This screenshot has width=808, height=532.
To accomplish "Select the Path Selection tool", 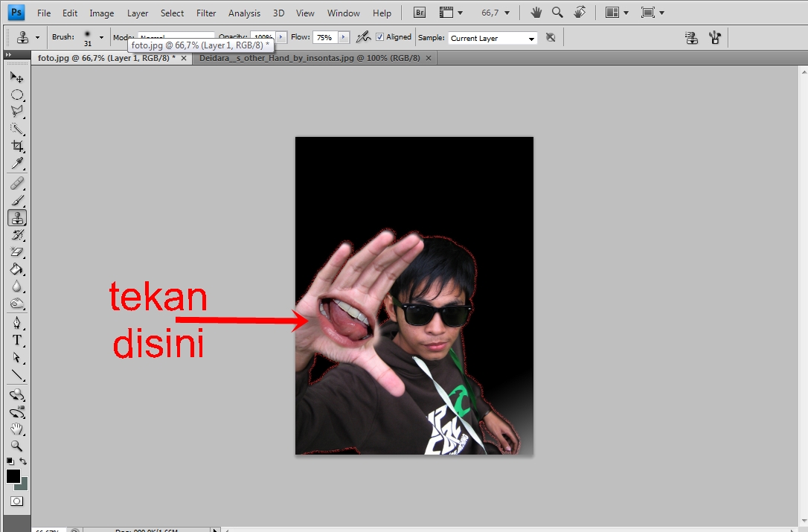I will (17, 357).
